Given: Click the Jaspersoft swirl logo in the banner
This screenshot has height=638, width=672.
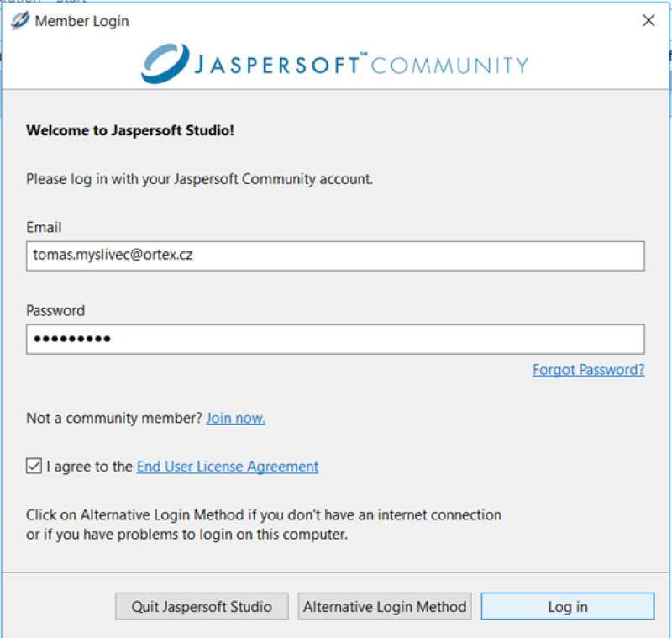Looking at the screenshot, I should 159,63.
